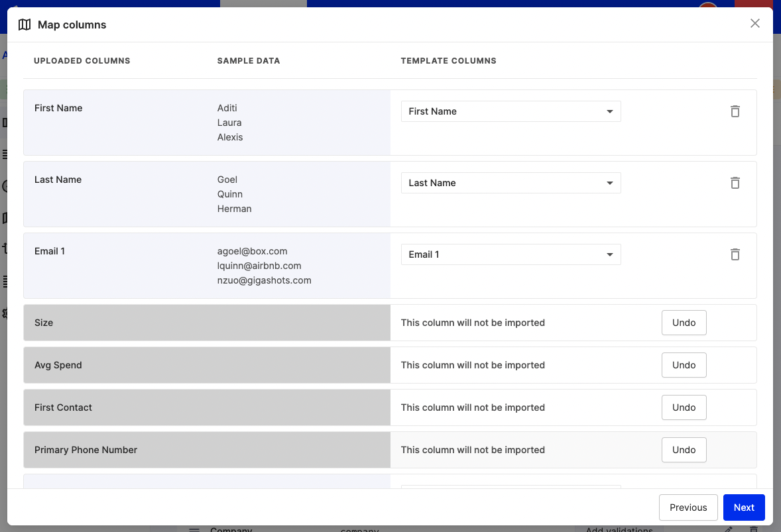Open the Email 1 template column dropdown
The width and height of the screenshot is (781, 532).
coord(511,255)
